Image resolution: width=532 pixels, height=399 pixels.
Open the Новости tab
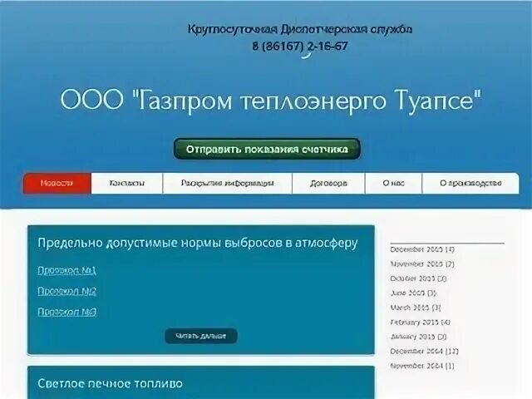[x=57, y=183]
